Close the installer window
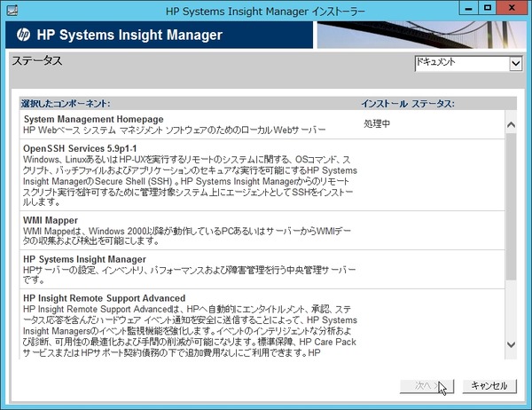The width and height of the screenshot is (532, 410). pos(512,8)
